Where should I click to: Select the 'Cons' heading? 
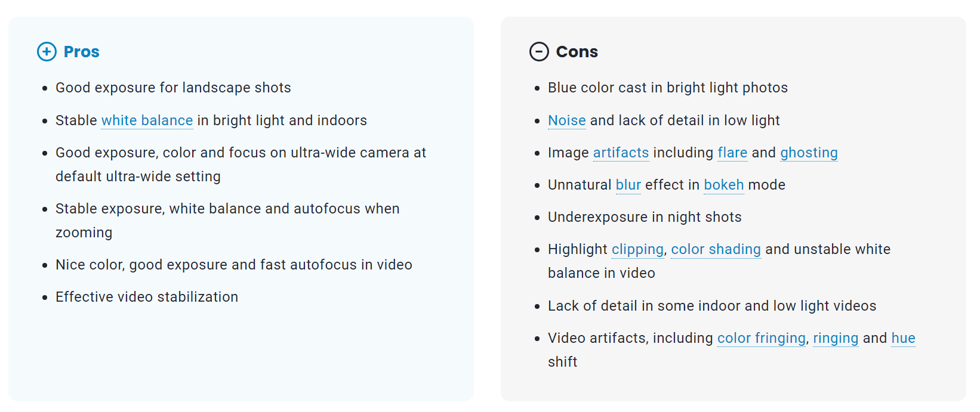coord(577,52)
